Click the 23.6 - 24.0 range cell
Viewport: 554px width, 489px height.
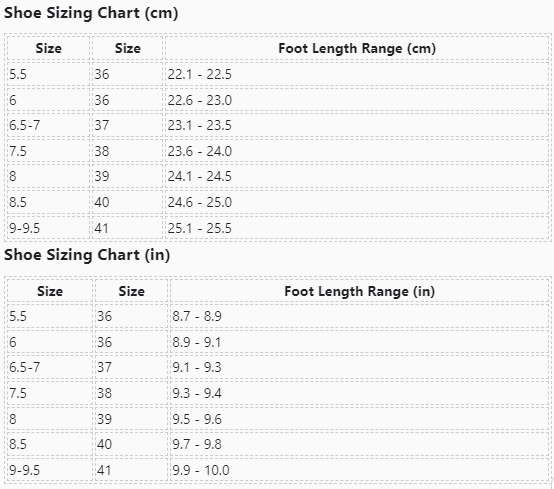tap(357, 151)
